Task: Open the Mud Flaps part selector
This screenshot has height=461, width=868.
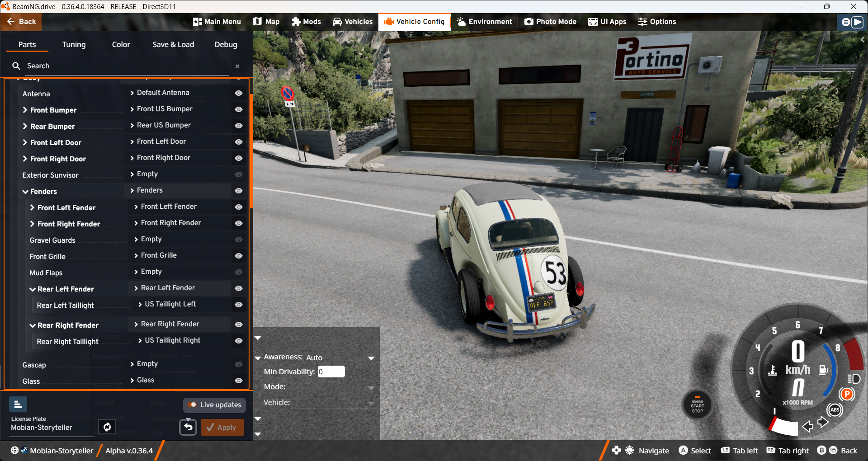Action: click(179, 272)
